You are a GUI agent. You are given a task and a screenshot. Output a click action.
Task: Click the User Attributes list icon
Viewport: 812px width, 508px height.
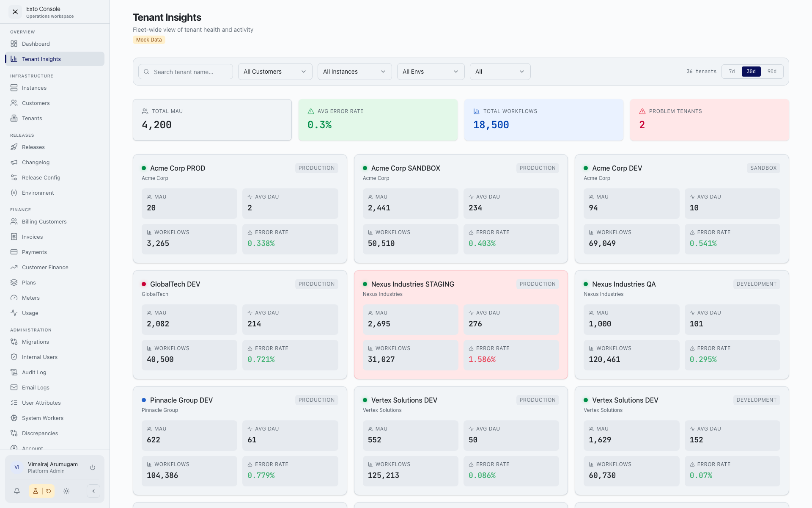pyautogui.click(x=14, y=403)
